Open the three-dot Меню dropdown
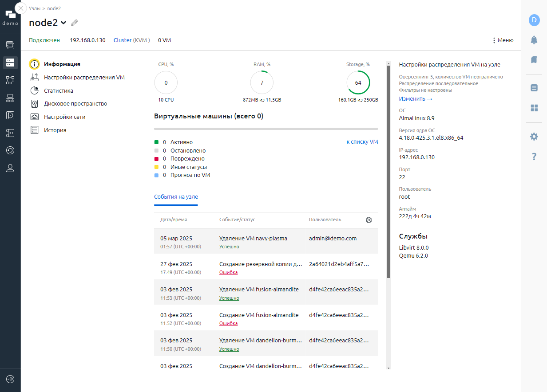The width and height of the screenshot is (547, 392). tap(503, 40)
